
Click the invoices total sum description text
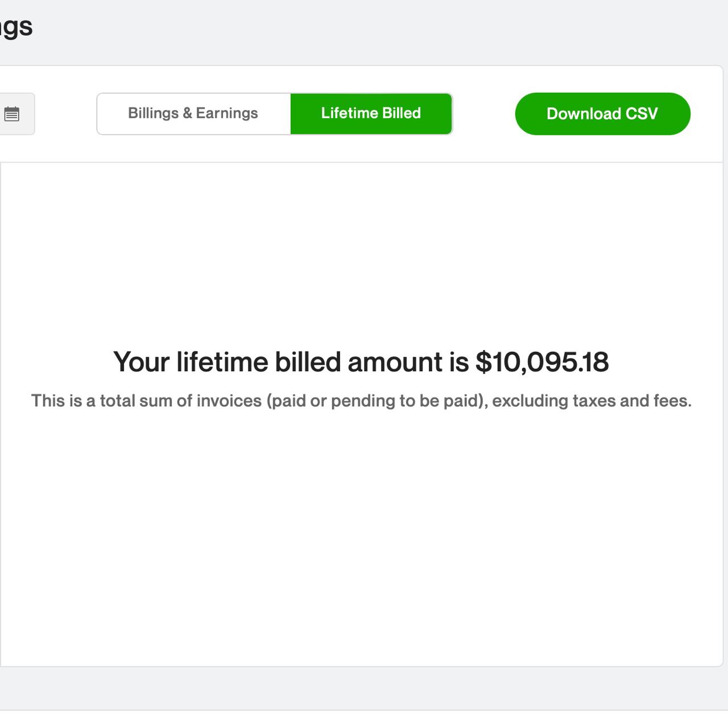pyautogui.click(x=361, y=401)
